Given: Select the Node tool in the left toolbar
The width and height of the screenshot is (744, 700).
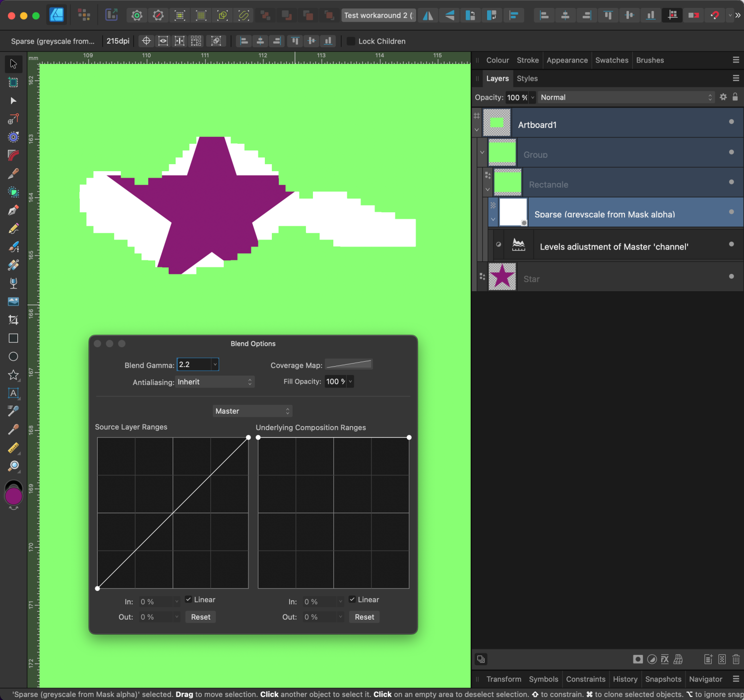Looking at the screenshot, I should pyautogui.click(x=13, y=101).
